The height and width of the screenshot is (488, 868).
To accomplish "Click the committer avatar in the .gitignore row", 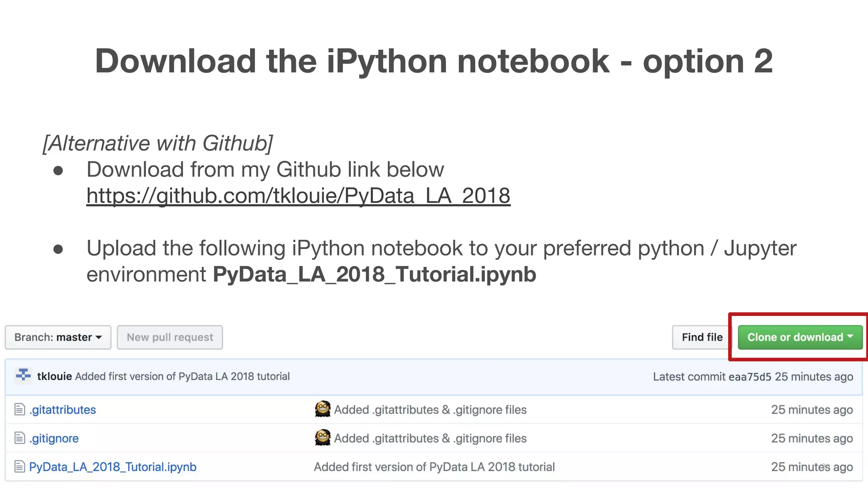I will tap(323, 438).
